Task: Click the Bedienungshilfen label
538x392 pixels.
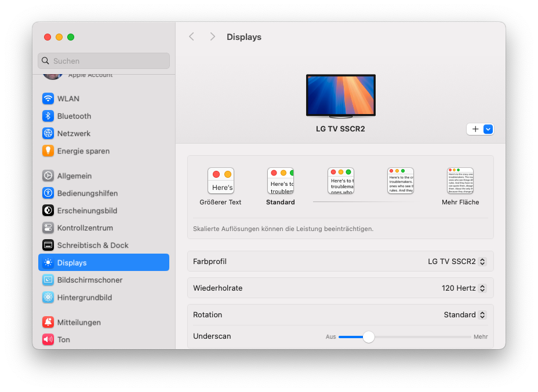Action: point(88,193)
